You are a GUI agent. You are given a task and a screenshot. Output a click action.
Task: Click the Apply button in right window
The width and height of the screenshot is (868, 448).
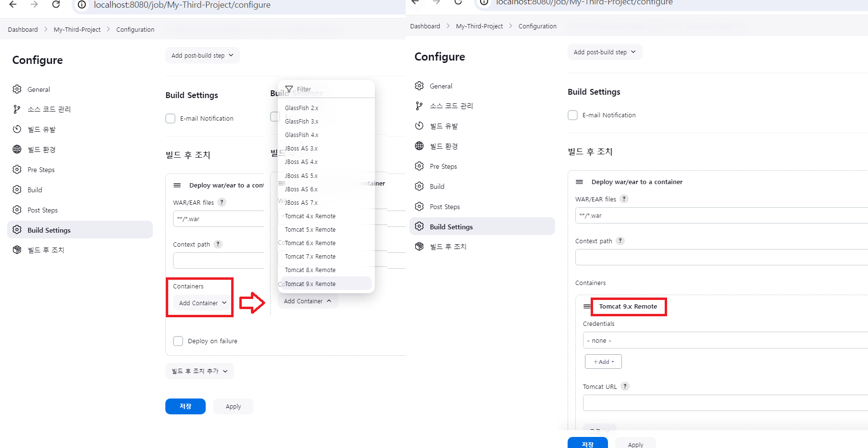[635, 443]
